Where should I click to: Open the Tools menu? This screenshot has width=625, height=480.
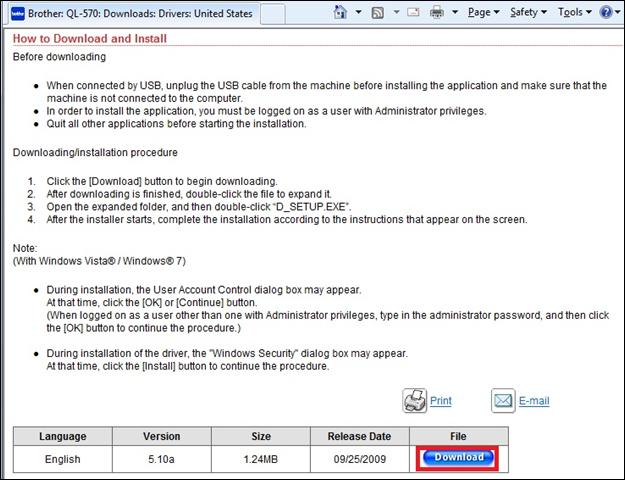[x=573, y=13]
